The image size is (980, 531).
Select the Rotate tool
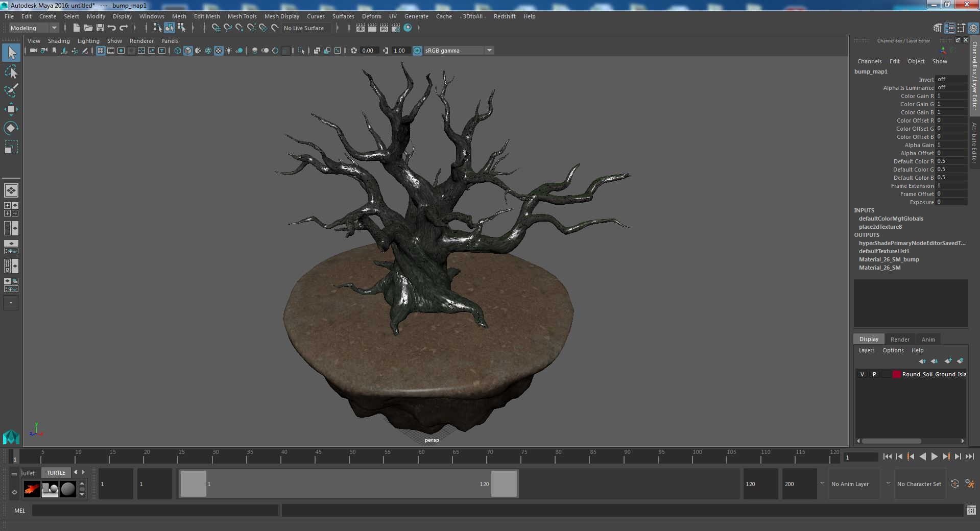[11, 128]
